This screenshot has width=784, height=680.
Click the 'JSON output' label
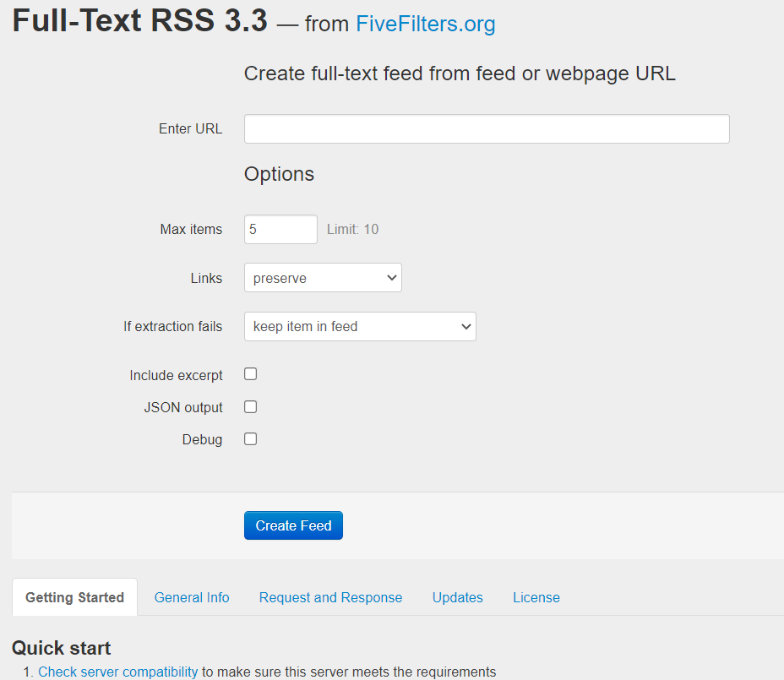[x=183, y=407]
